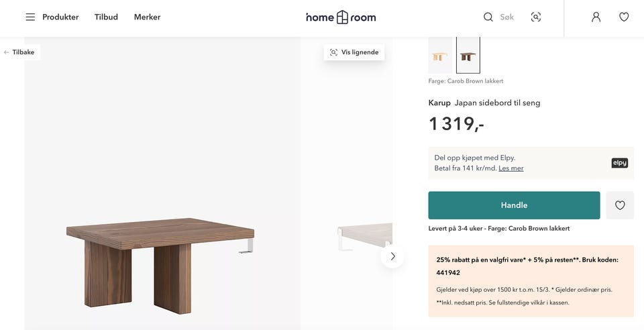Viewport: 644px width, 330px height.
Task: Open the user account icon
Action: point(596,17)
